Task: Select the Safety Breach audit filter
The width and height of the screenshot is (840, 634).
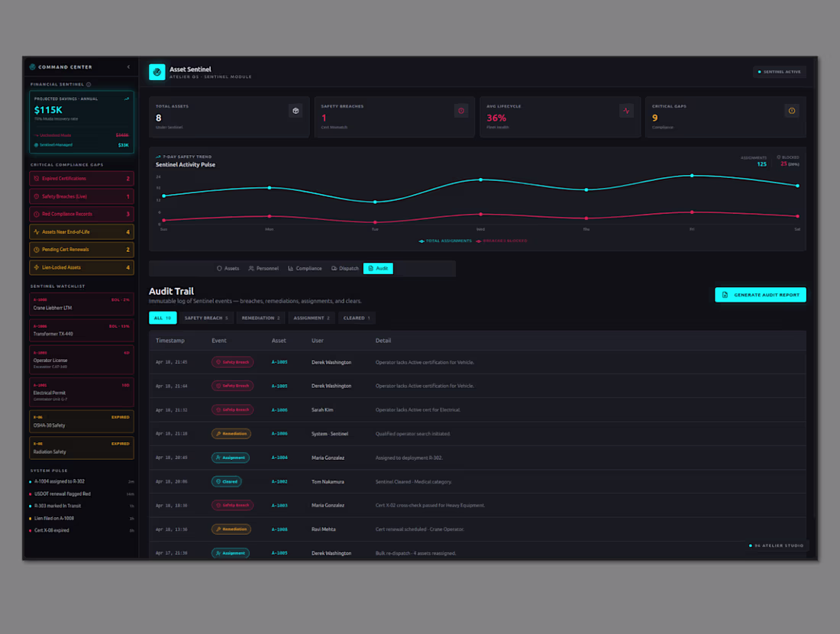Action: (205, 318)
